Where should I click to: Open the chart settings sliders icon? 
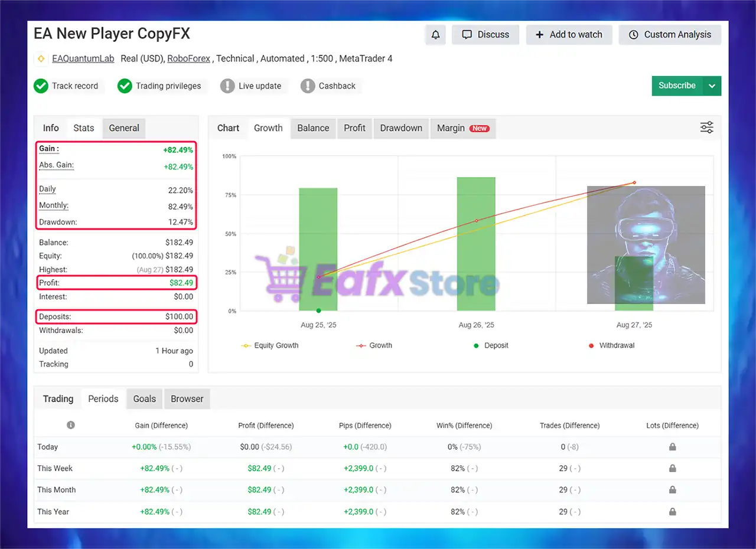706,128
